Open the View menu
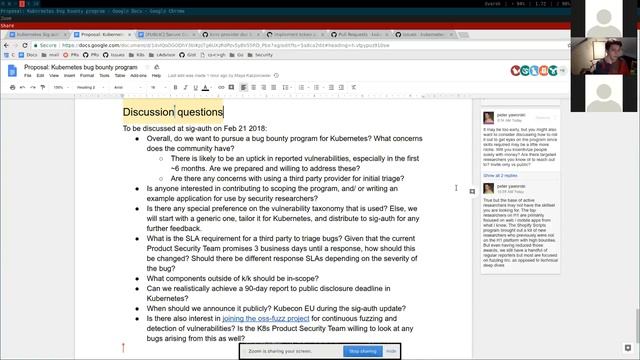Screen dimensions: 640x360 54,76
